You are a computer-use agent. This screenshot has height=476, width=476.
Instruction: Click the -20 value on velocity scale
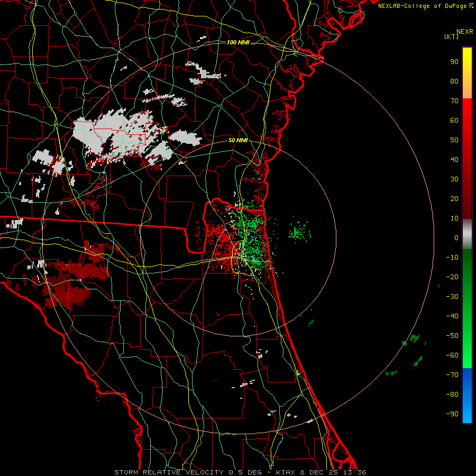tap(452, 277)
